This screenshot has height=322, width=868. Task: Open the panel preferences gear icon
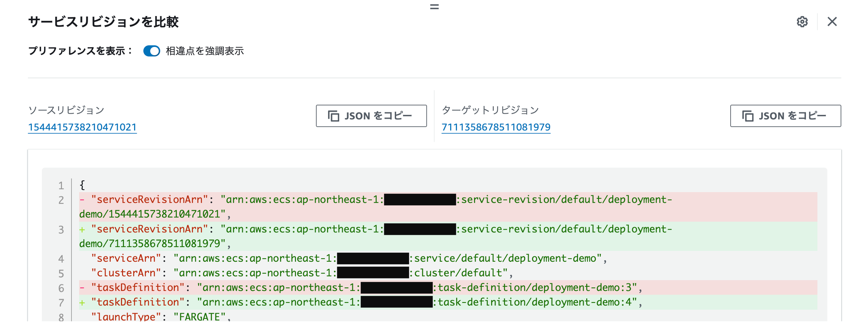pyautogui.click(x=802, y=22)
